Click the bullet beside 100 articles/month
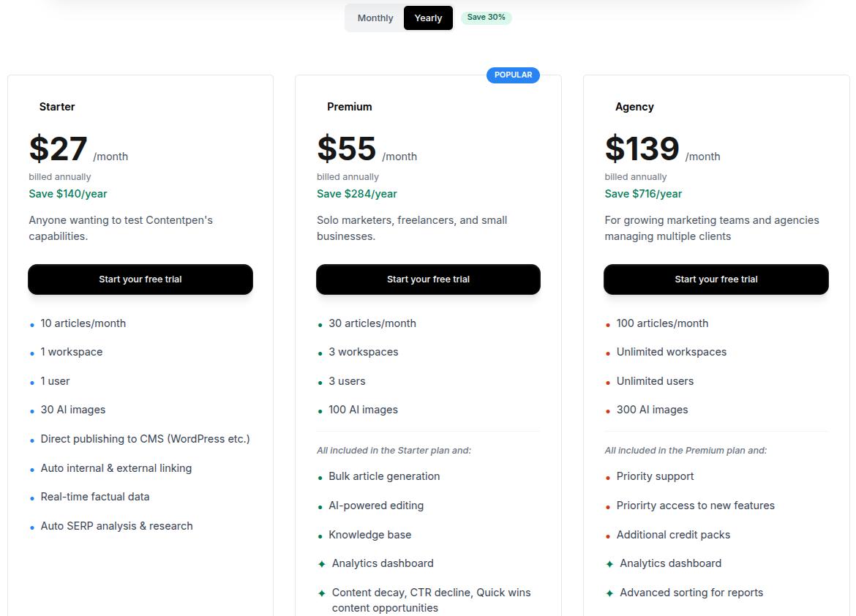 607,323
